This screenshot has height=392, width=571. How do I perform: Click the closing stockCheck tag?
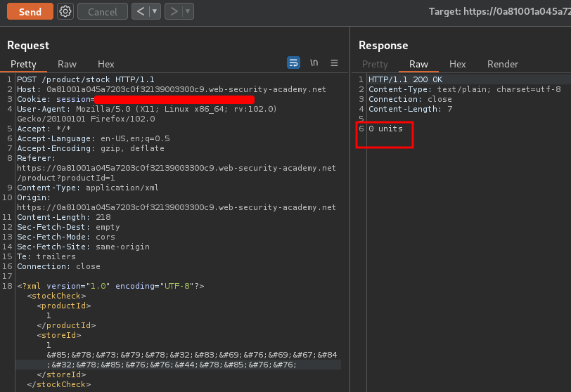point(59,384)
